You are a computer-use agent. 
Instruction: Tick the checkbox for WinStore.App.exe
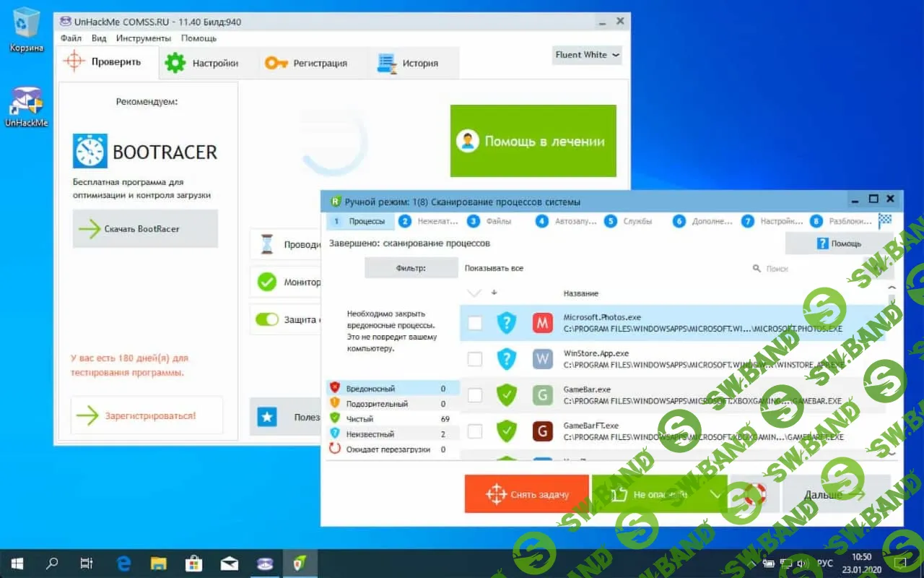(x=475, y=359)
